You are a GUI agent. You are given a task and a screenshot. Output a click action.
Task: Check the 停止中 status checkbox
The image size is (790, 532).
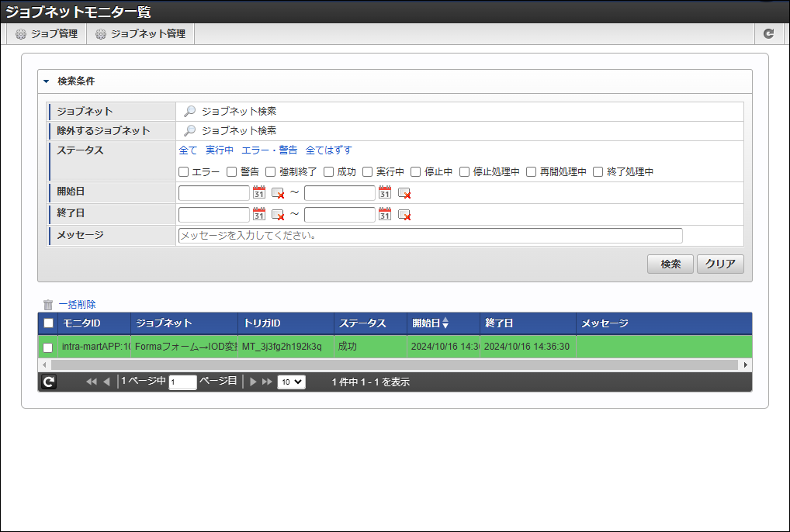click(x=416, y=172)
